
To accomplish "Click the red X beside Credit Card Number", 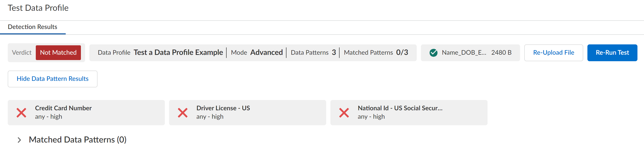I will [x=22, y=113].
